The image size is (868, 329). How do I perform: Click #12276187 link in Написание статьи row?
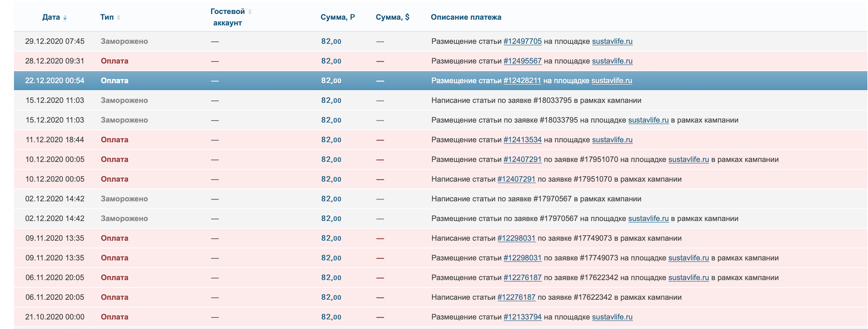(x=516, y=297)
